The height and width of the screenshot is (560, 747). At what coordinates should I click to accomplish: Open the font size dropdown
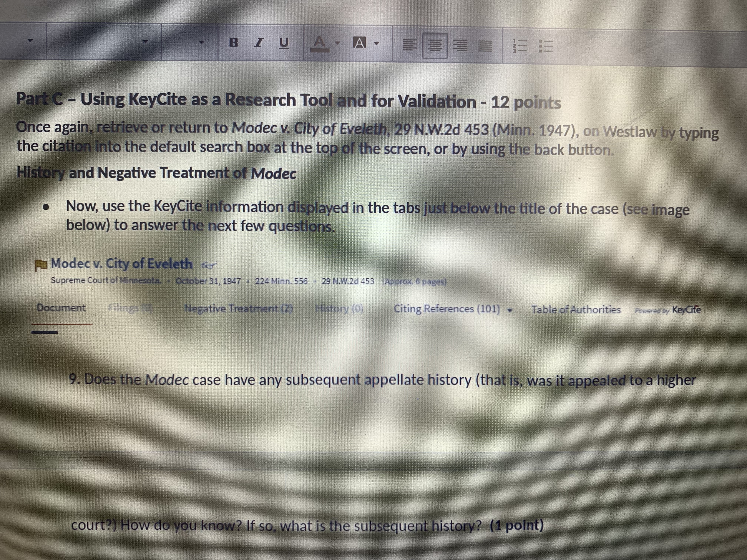click(x=202, y=42)
